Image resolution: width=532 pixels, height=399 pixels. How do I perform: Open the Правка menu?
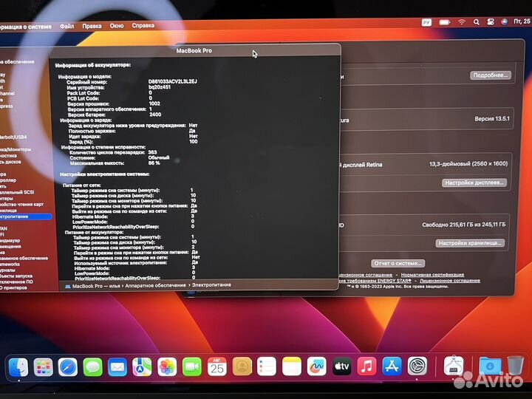click(92, 26)
